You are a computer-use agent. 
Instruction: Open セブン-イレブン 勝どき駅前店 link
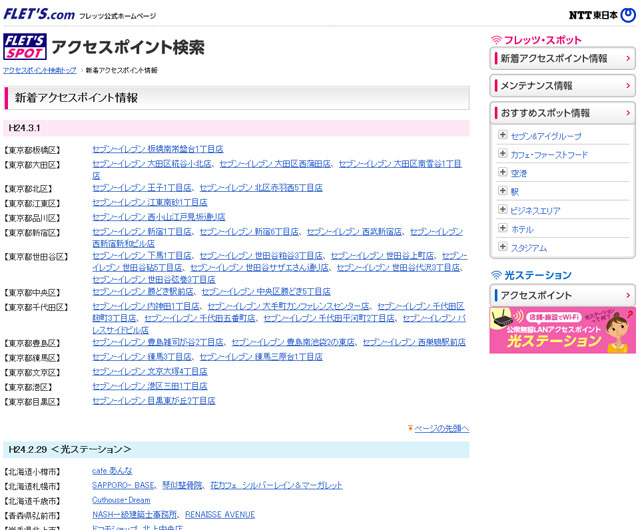pos(143,292)
